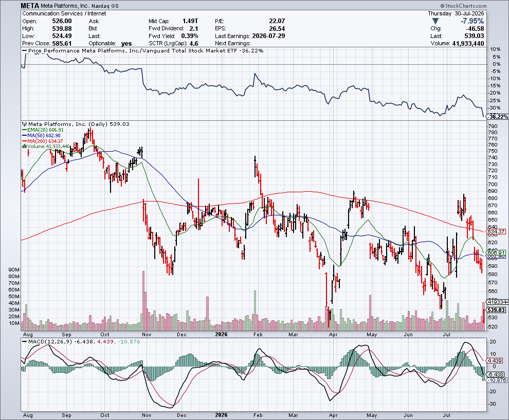Click the 'Meta Platforms, Inc.' company name in header
The width and height of the screenshot is (509, 420).
65,6
